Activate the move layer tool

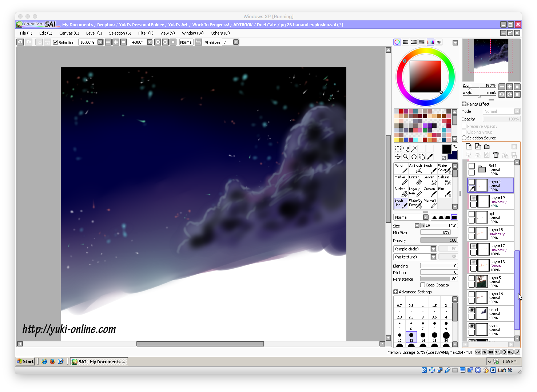(398, 157)
